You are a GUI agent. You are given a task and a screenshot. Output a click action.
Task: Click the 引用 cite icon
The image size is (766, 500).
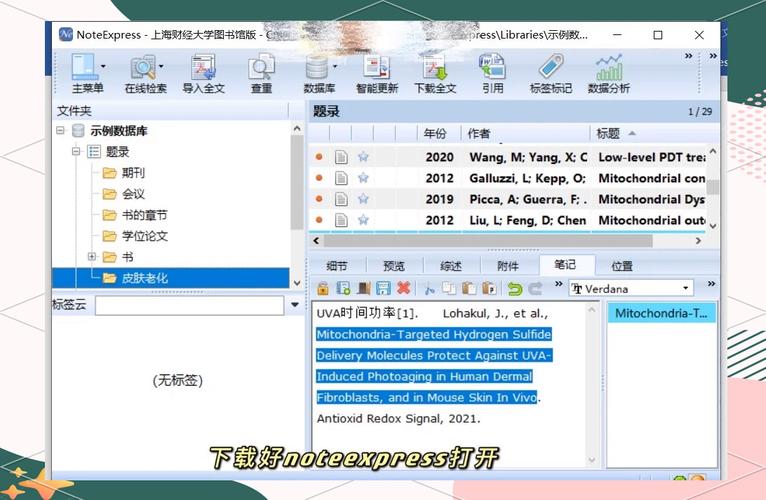[x=492, y=67]
